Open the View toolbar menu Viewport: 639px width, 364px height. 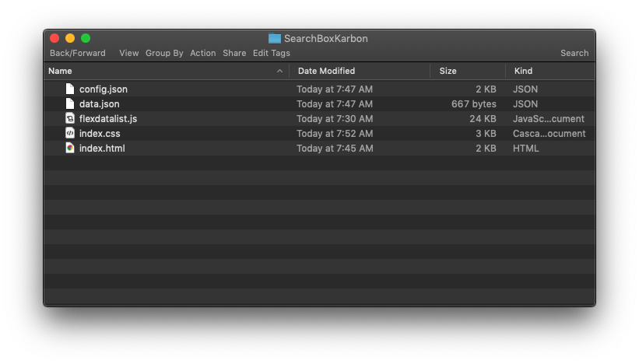tap(128, 53)
